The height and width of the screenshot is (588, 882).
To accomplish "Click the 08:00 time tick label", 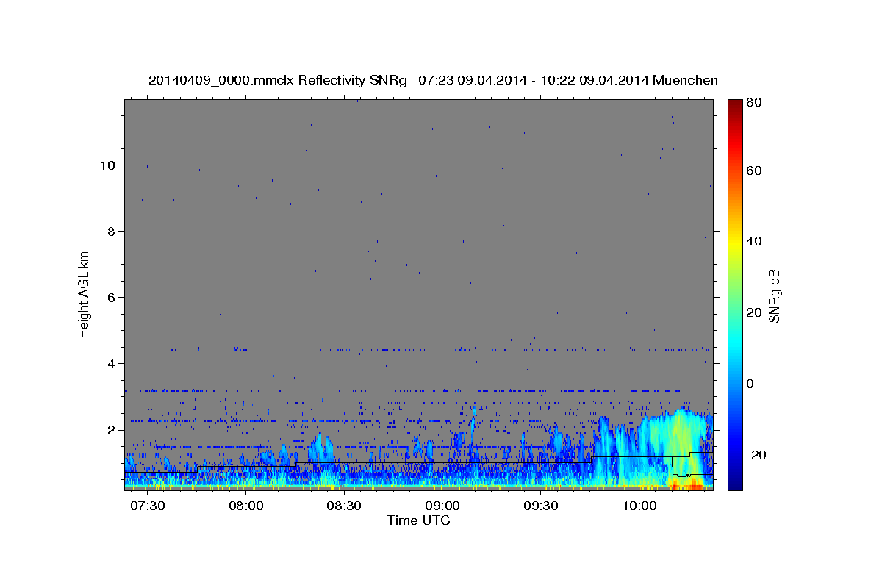I will coord(246,507).
